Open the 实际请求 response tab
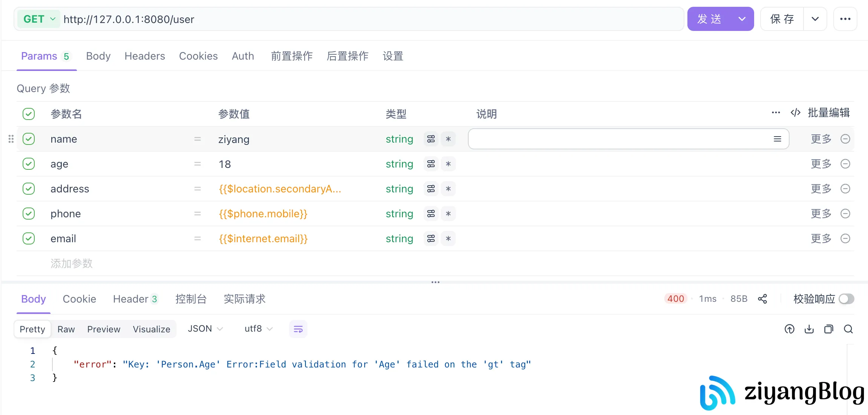 point(244,299)
